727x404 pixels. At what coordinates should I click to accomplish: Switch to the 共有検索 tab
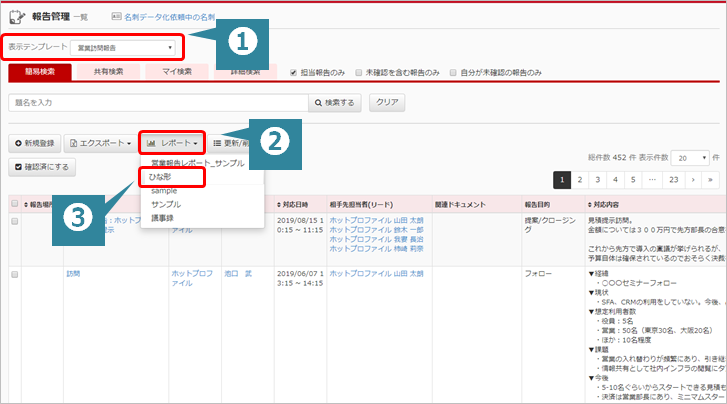coord(109,72)
